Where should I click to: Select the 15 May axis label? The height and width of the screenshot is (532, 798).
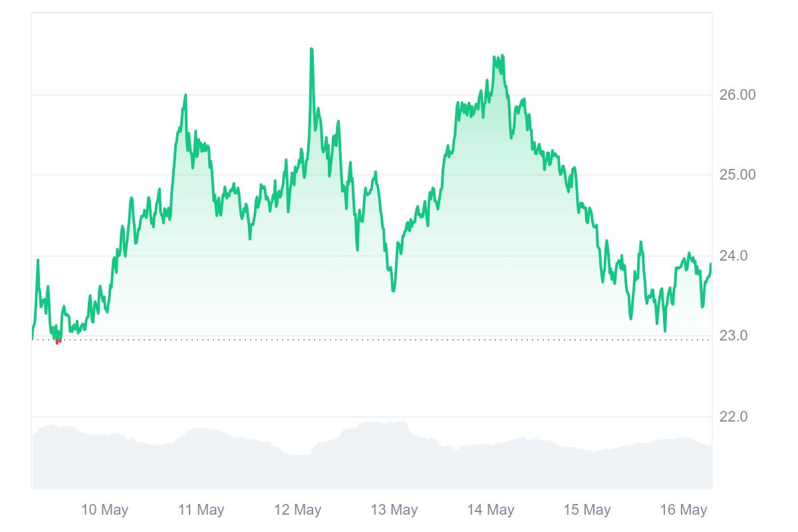587,510
